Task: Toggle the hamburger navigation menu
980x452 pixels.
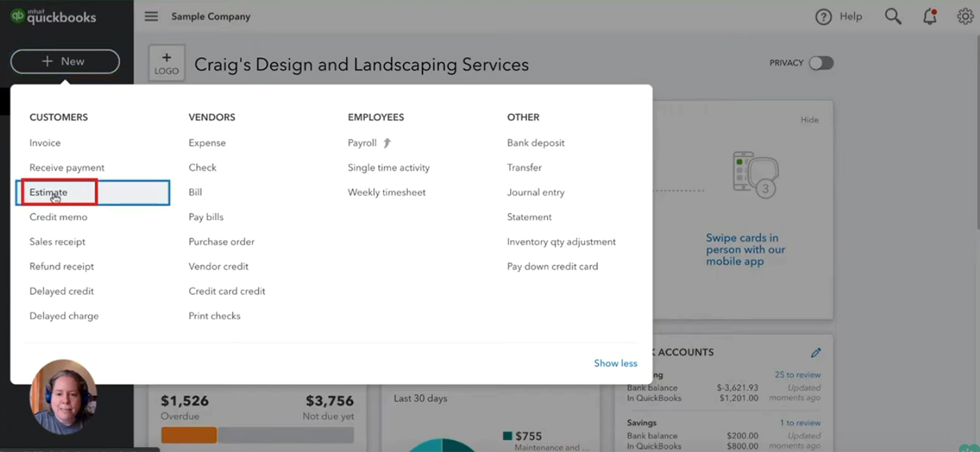Action: pos(151,17)
